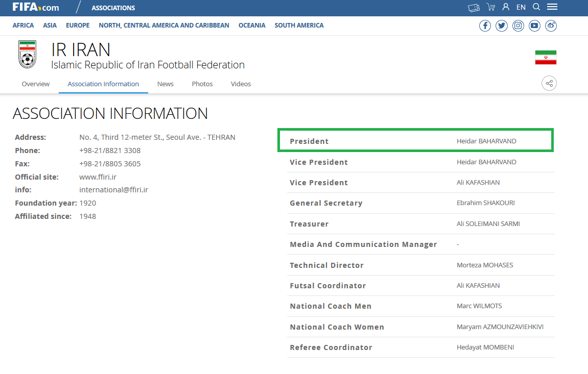Click the Islamic Republic of Iran Football Federation subtitle
This screenshot has width=588, height=374.
click(148, 65)
